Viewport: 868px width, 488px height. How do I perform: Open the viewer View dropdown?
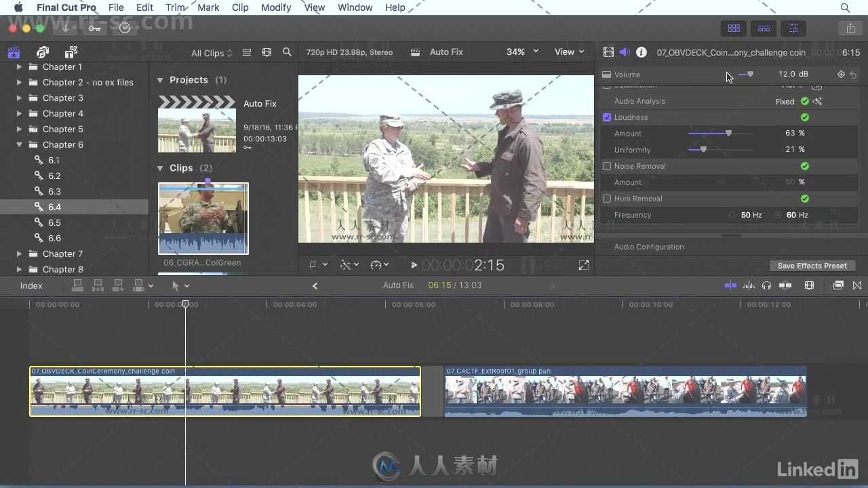click(x=569, y=52)
